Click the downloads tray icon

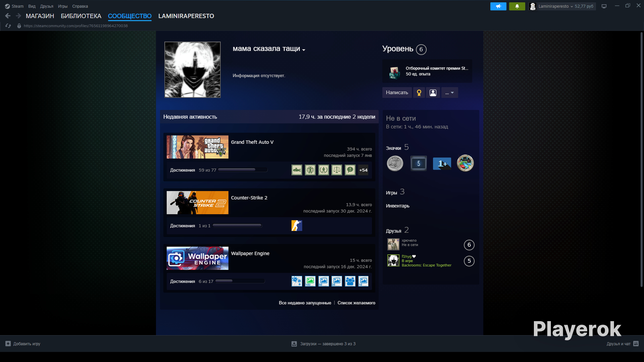[x=294, y=344]
